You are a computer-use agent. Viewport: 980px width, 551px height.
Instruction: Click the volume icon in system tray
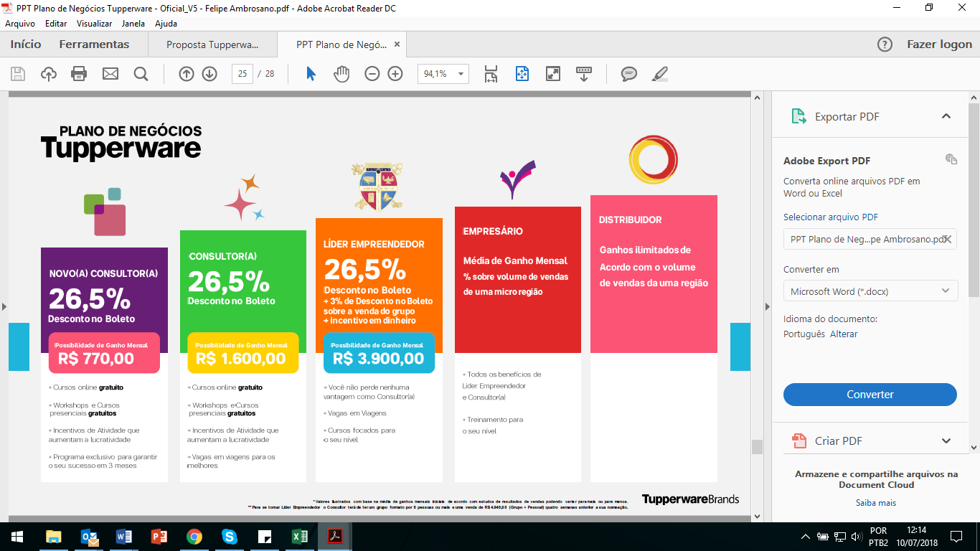855,537
